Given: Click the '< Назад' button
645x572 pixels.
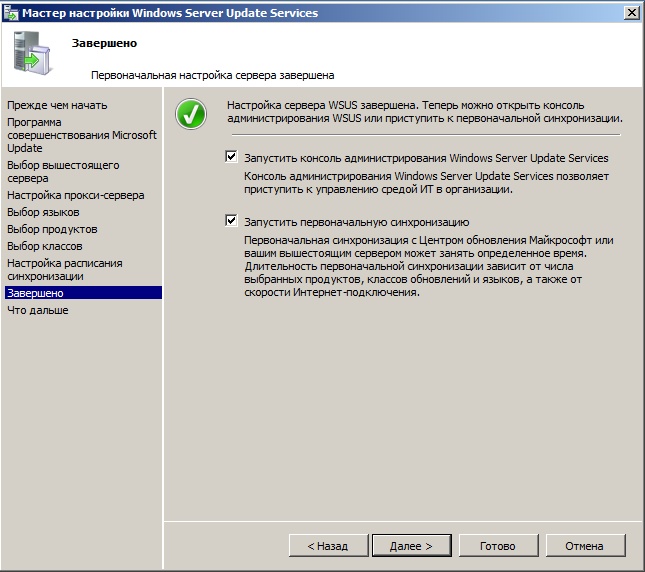Looking at the screenshot, I should coord(328,546).
